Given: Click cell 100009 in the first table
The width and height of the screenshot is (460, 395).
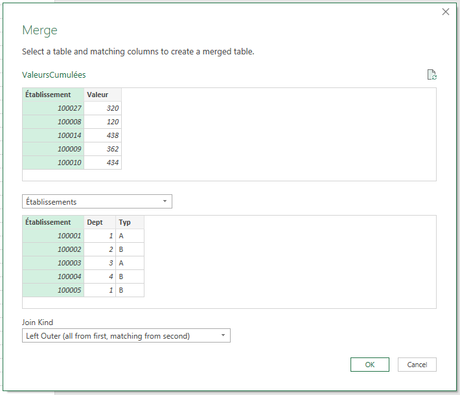Looking at the screenshot, I should [x=53, y=149].
